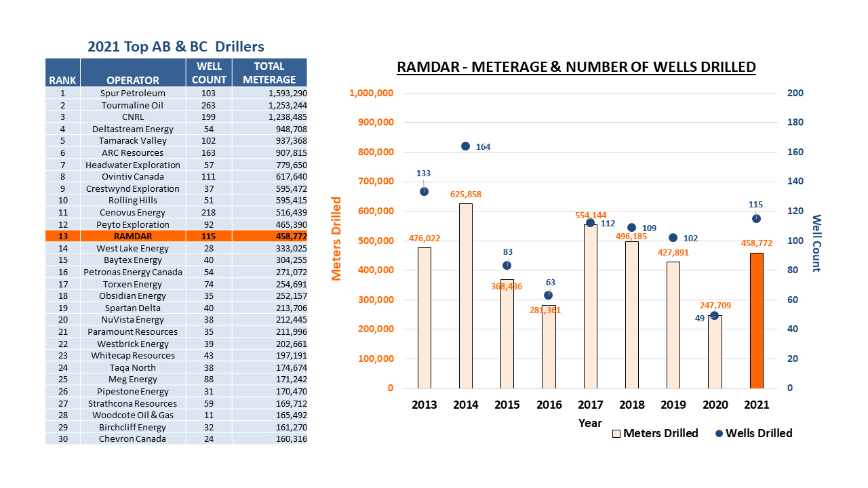Image resolution: width=868 pixels, height=488 pixels.
Task: Click the 2021 Top AB & BC Drillers title
Action: click(176, 47)
